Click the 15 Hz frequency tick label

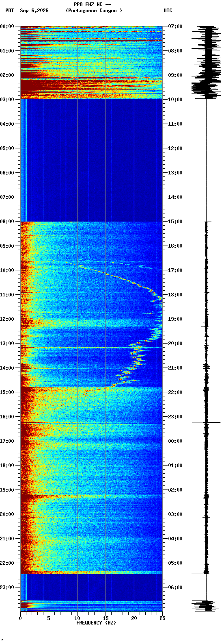(106, 618)
